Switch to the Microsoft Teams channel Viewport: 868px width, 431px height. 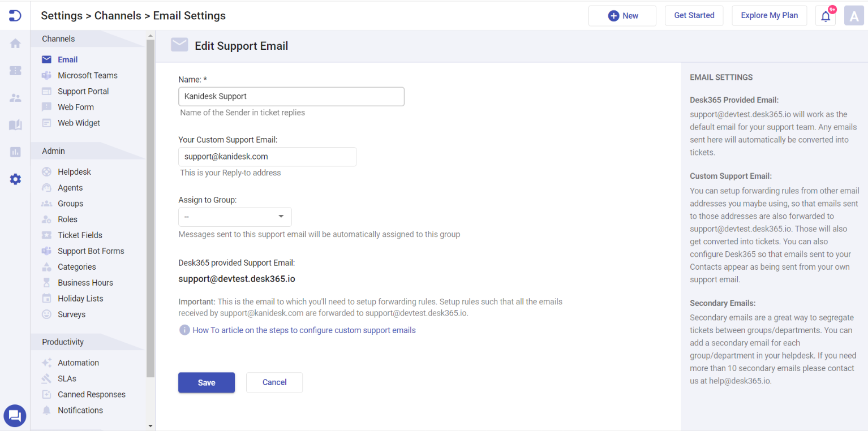[x=88, y=75]
